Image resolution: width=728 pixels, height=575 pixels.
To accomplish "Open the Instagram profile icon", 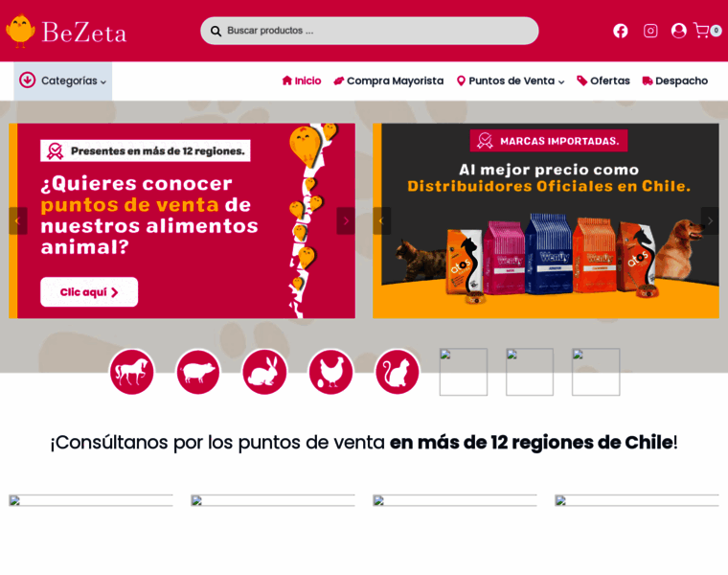I will coord(650,31).
